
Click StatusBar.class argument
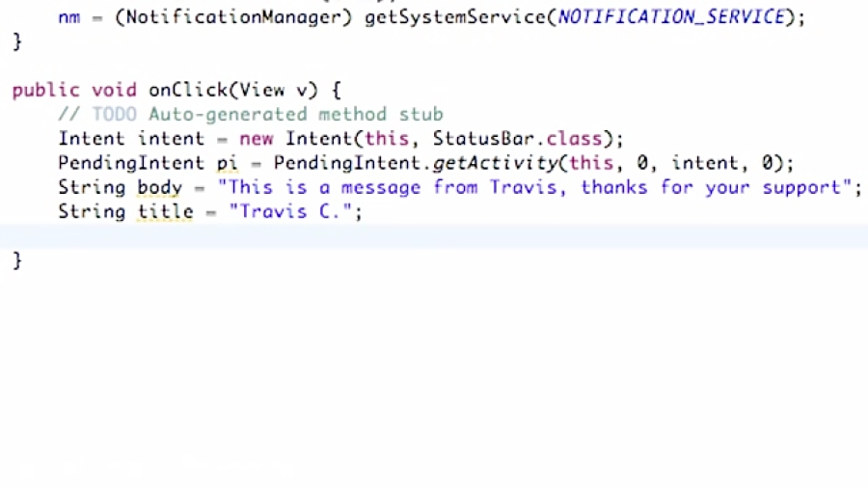click(x=517, y=138)
